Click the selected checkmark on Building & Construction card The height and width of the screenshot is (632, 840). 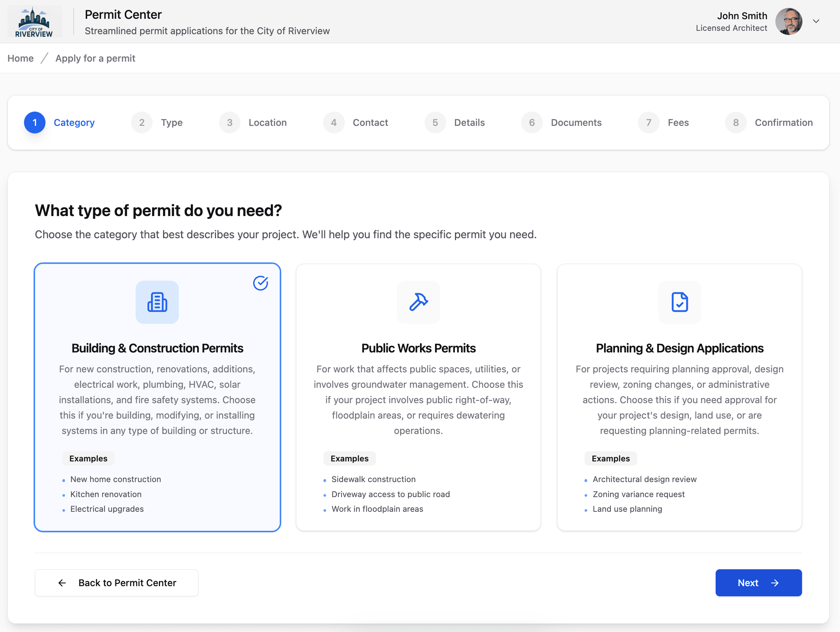(260, 283)
